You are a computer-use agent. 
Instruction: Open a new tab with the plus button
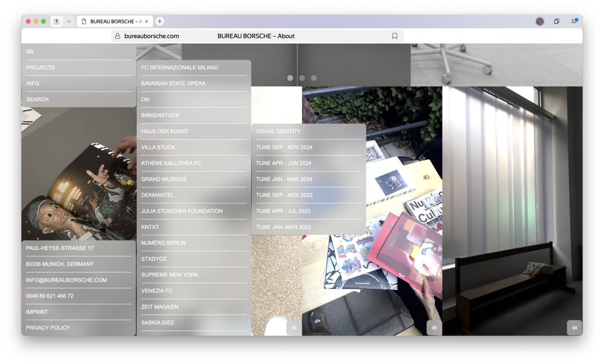click(x=160, y=21)
